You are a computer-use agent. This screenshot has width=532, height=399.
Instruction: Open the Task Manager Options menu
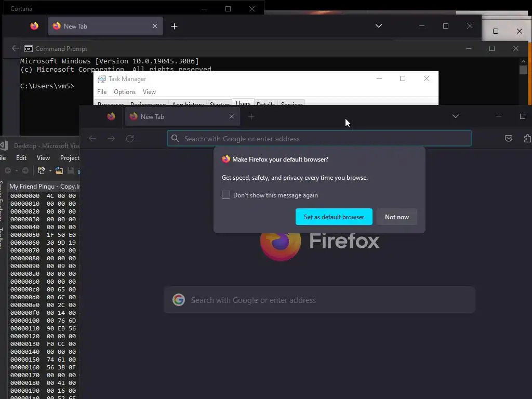[125, 92]
